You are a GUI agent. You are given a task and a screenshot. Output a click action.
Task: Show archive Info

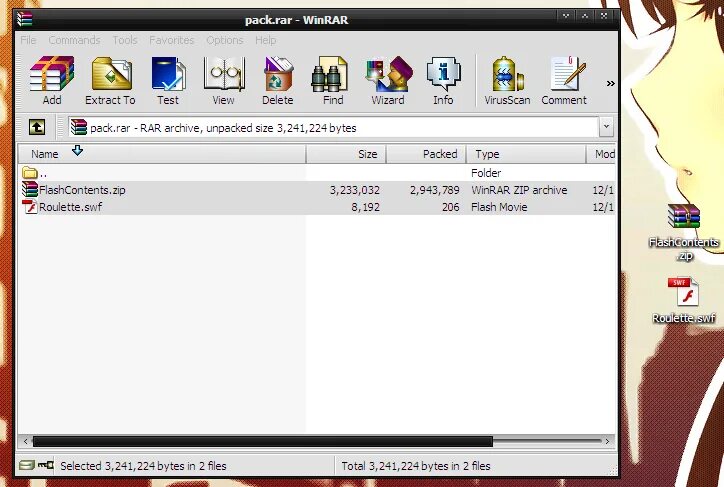click(x=443, y=80)
